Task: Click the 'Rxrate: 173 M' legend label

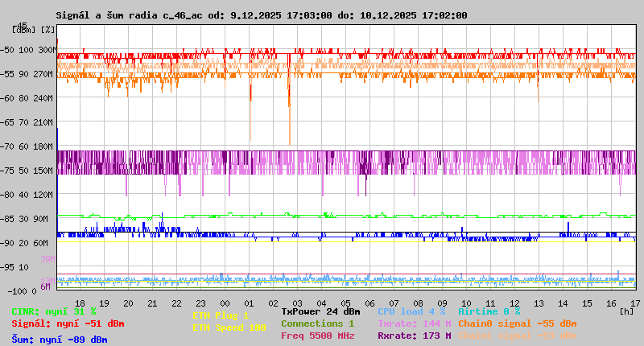Action: (x=415, y=336)
